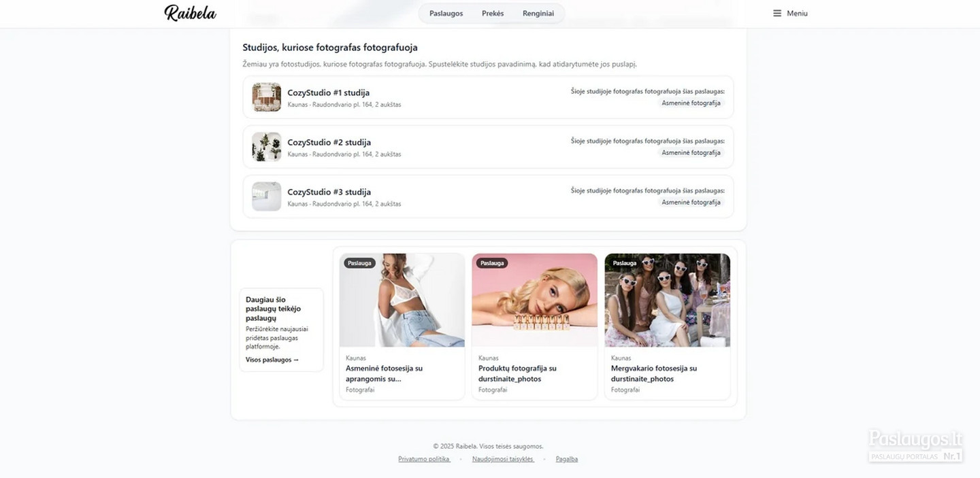Open the Pagalba footer link
Screen dimensions: 980x478
coord(567,459)
